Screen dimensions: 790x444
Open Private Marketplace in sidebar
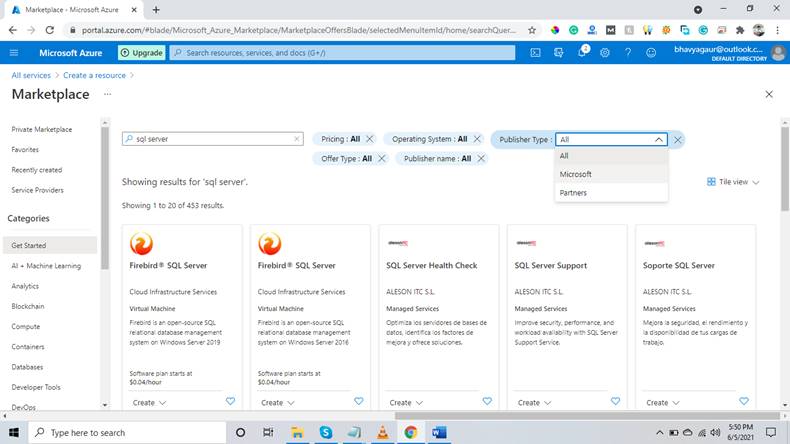pos(42,130)
